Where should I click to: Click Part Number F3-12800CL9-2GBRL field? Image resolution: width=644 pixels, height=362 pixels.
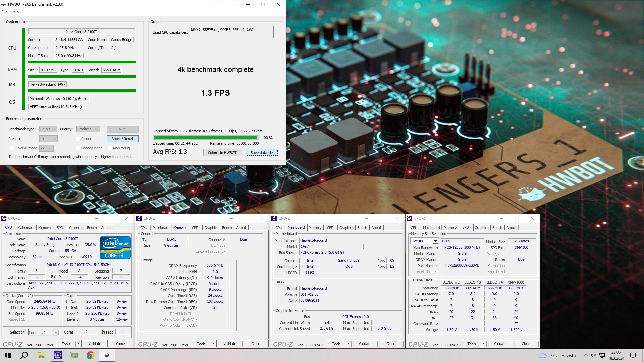(462, 265)
